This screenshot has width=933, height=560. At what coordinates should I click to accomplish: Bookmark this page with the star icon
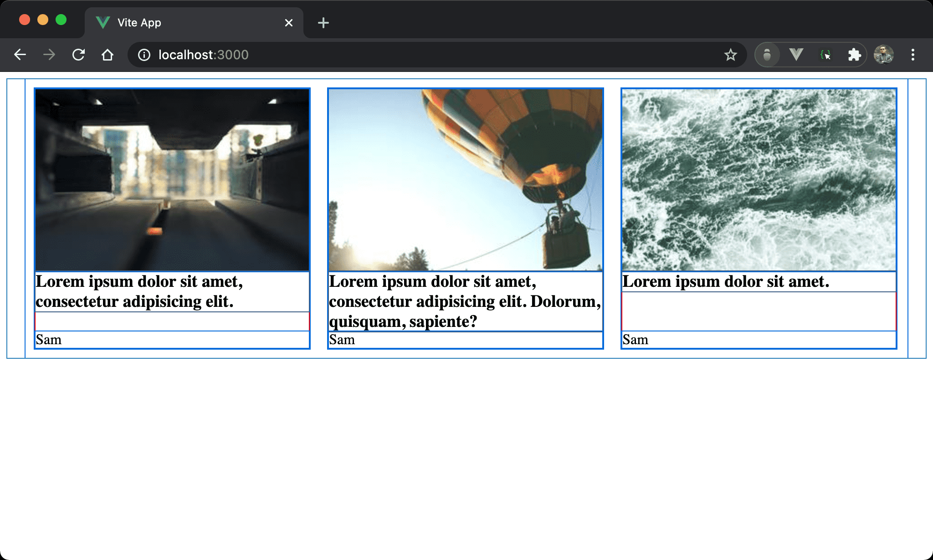pyautogui.click(x=730, y=55)
